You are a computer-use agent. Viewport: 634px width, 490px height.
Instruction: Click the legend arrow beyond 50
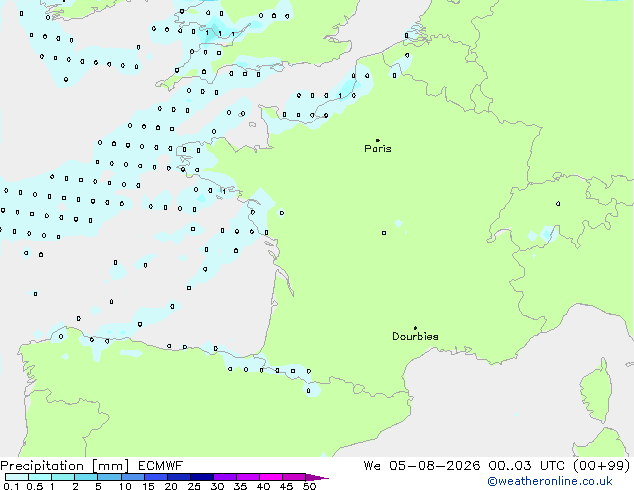point(317,477)
